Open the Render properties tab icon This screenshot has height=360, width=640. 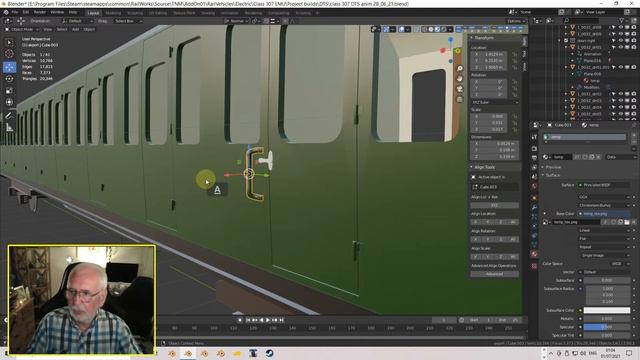click(x=534, y=149)
